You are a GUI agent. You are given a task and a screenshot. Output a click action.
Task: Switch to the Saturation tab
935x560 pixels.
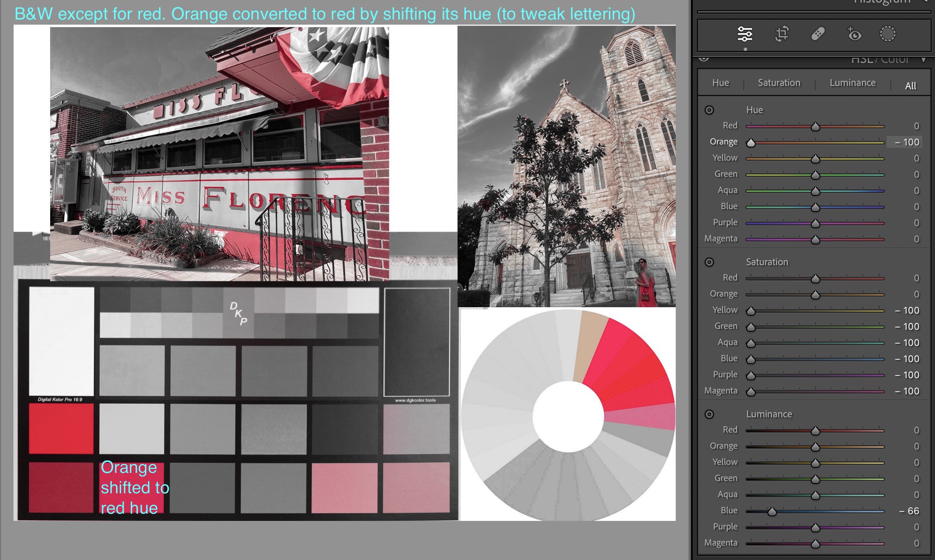(779, 83)
